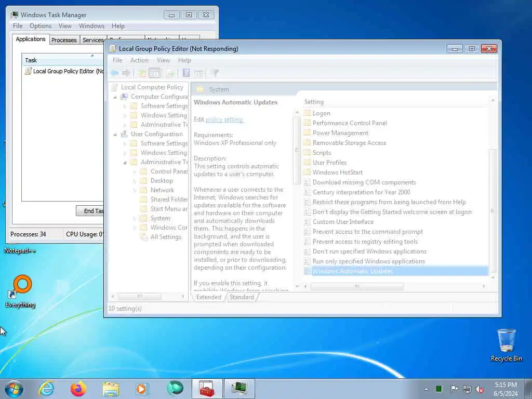Click the 'policy setting' edit link

click(x=224, y=119)
